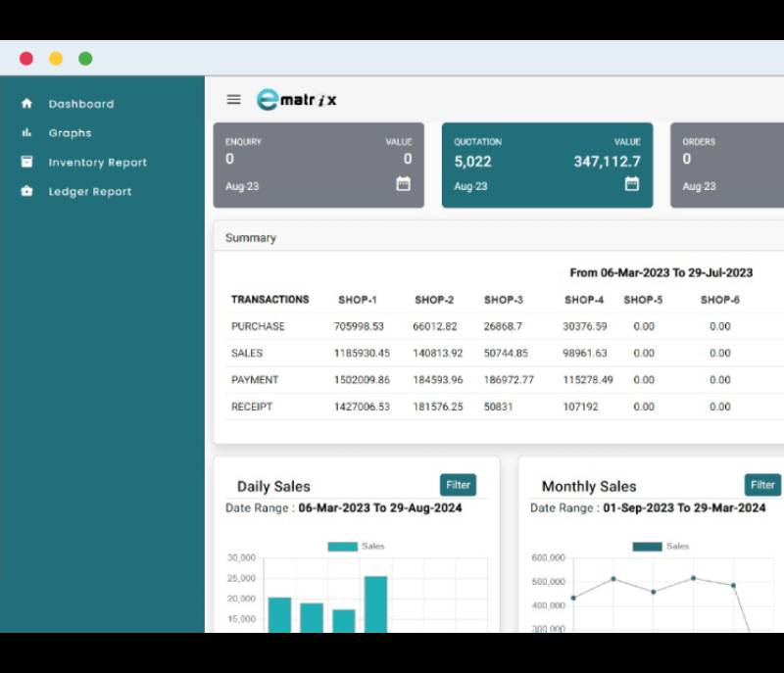Open Filter for Daily Sales
Screen dimensions: 784x673
458,485
